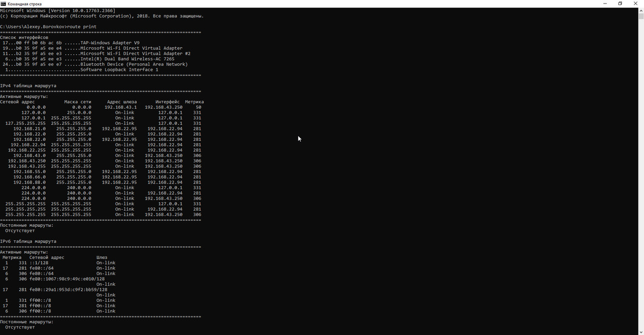Click network address 127.255.255.255

click(x=26, y=123)
